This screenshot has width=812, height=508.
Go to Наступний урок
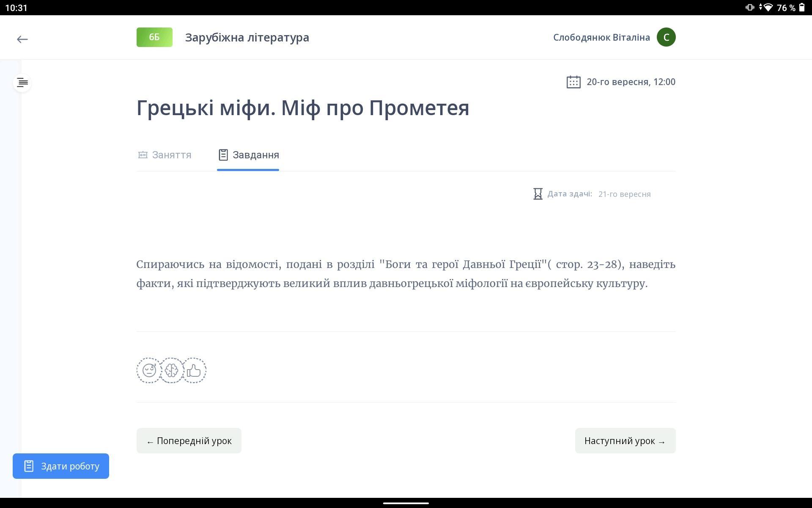coord(625,441)
